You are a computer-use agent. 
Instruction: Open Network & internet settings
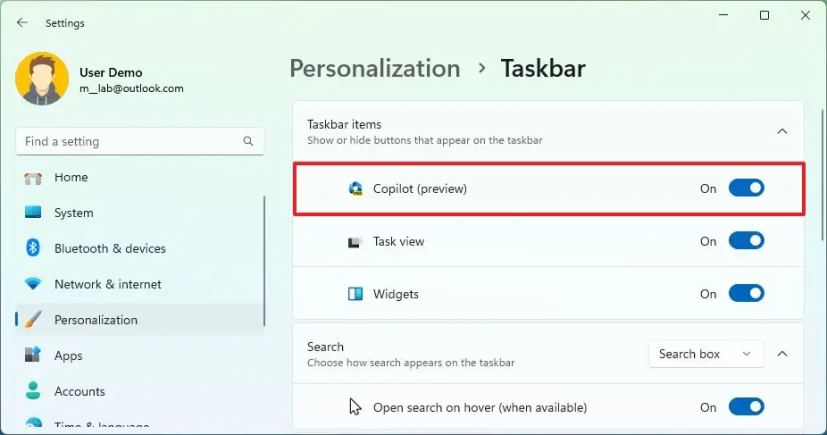[140, 284]
